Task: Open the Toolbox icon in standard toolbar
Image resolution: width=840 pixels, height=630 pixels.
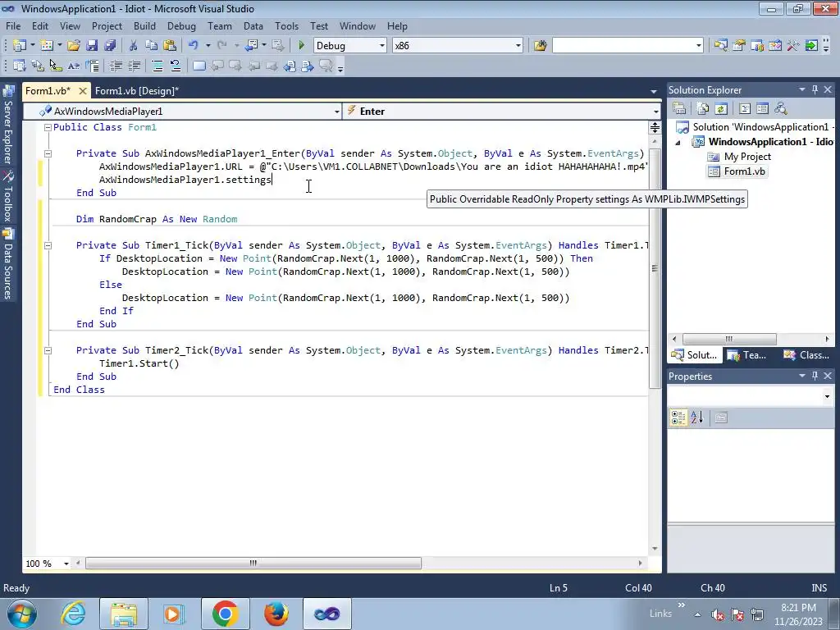Action: 793,46
